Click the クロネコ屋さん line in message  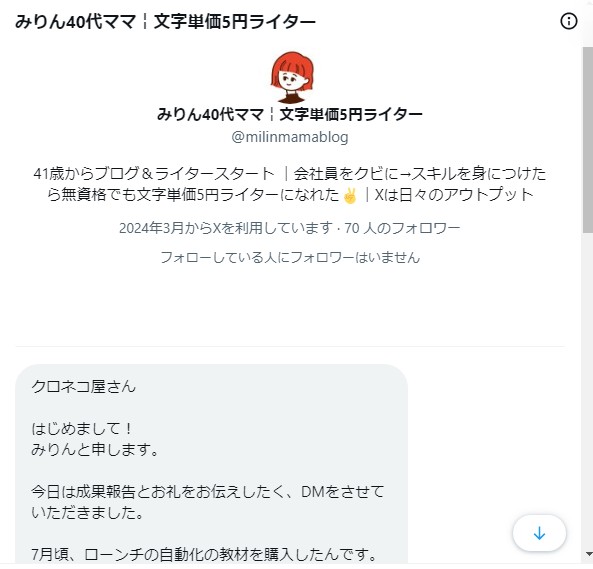point(83,387)
